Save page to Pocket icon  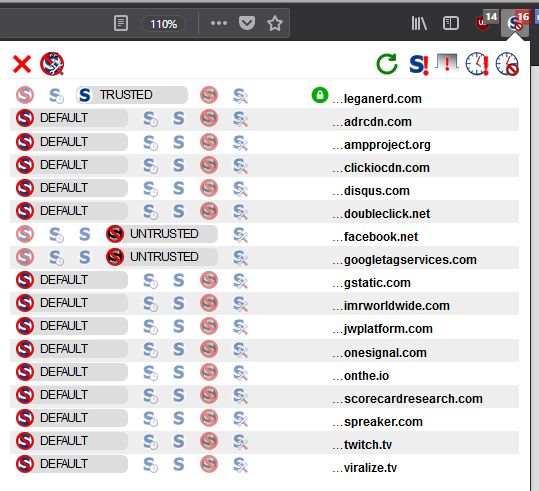[247, 23]
